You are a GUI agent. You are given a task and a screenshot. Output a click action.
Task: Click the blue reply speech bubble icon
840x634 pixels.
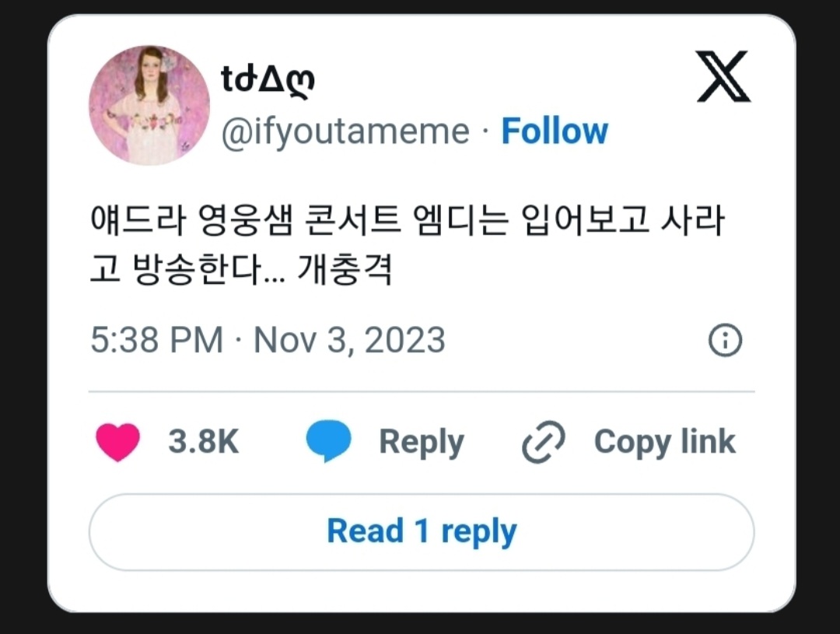[x=328, y=442]
